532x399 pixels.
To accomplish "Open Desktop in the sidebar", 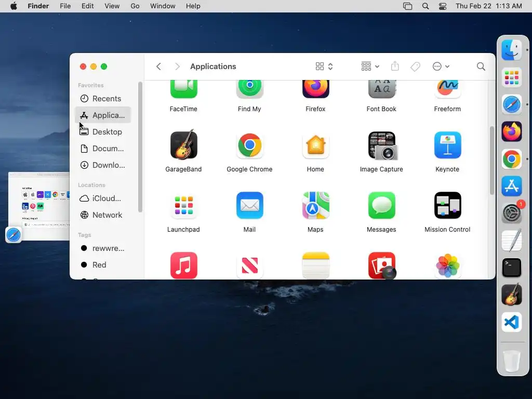I will coord(102,131).
